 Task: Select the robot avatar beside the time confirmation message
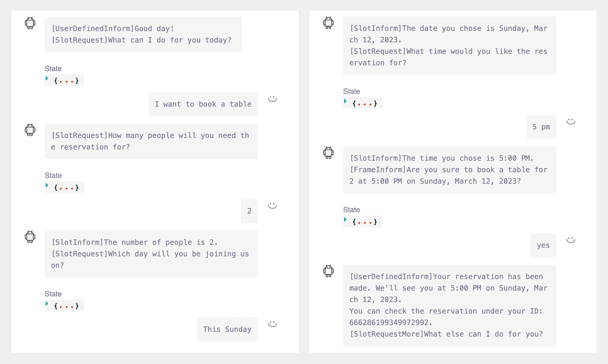pos(328,152)
